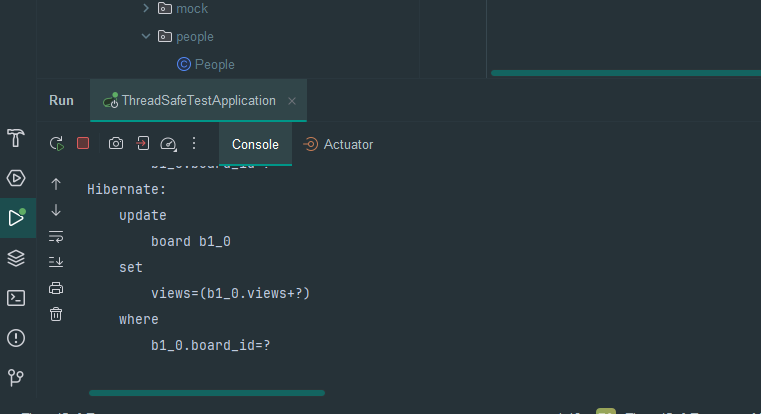
Task: Rerun ThreadSafeTestApplication
Action: (57, 144)
